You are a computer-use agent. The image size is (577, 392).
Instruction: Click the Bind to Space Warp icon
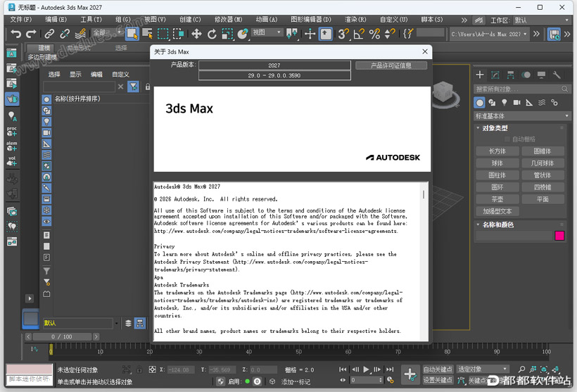point(80,34)
